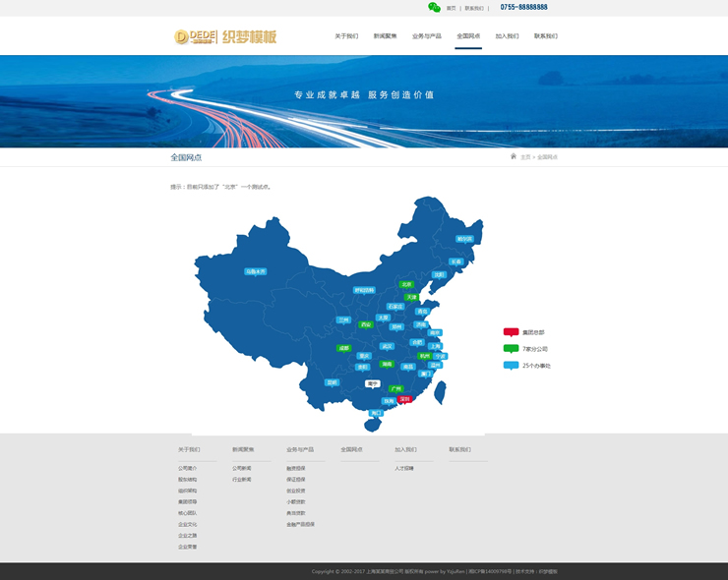Click the 乌鲁木齐 map marker
The width and height of the screenshot is (728, 580).
256,271
